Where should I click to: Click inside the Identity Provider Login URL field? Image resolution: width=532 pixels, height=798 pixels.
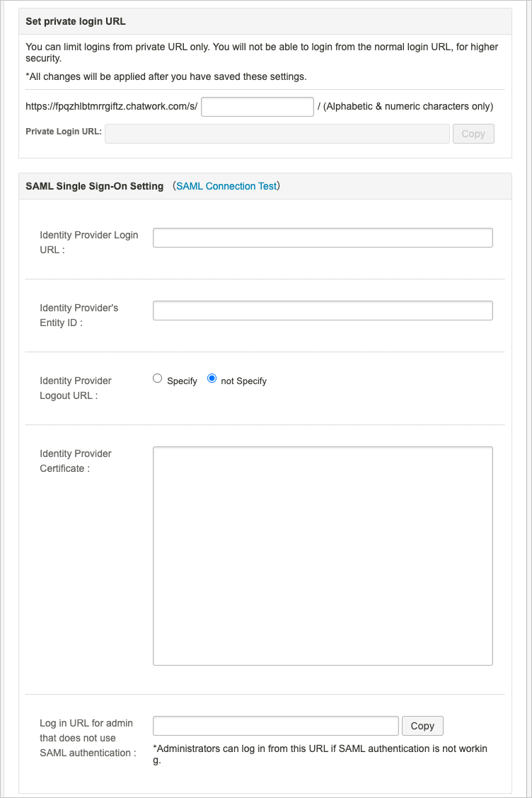[x=322, y=237]
